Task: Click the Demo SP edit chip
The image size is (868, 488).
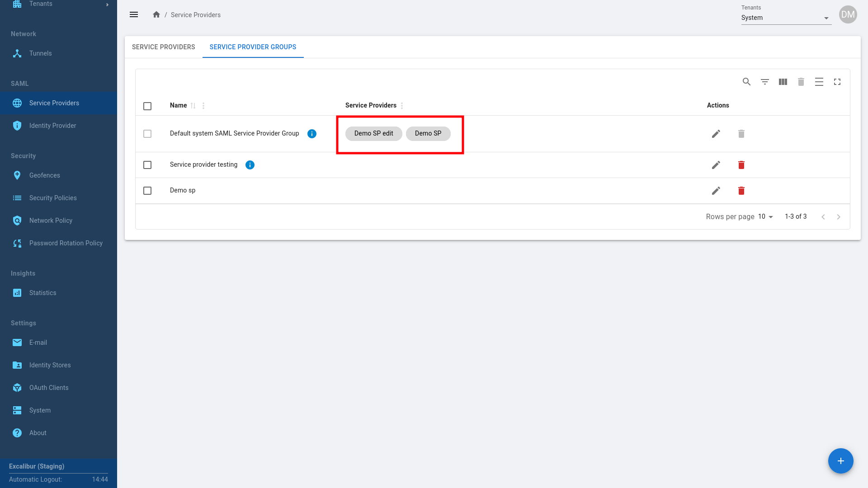Action: click(x=373, y=134)
